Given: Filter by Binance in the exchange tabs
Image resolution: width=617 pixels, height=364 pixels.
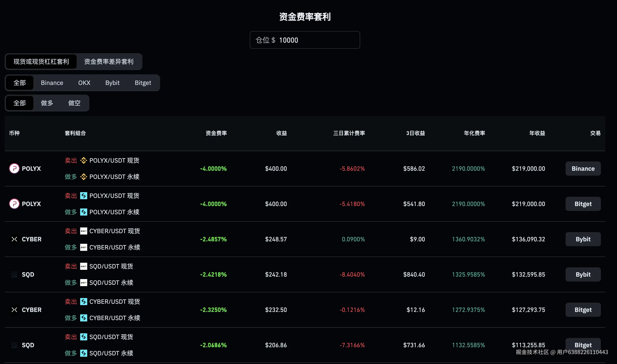Looking at the screenshot, I should click(x=52, y=83).
